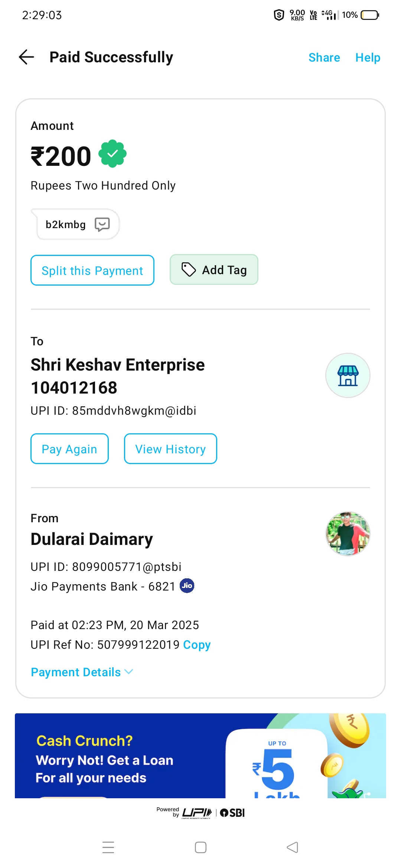
Task: Expand the Payment Details section
Action: point(76,672)
